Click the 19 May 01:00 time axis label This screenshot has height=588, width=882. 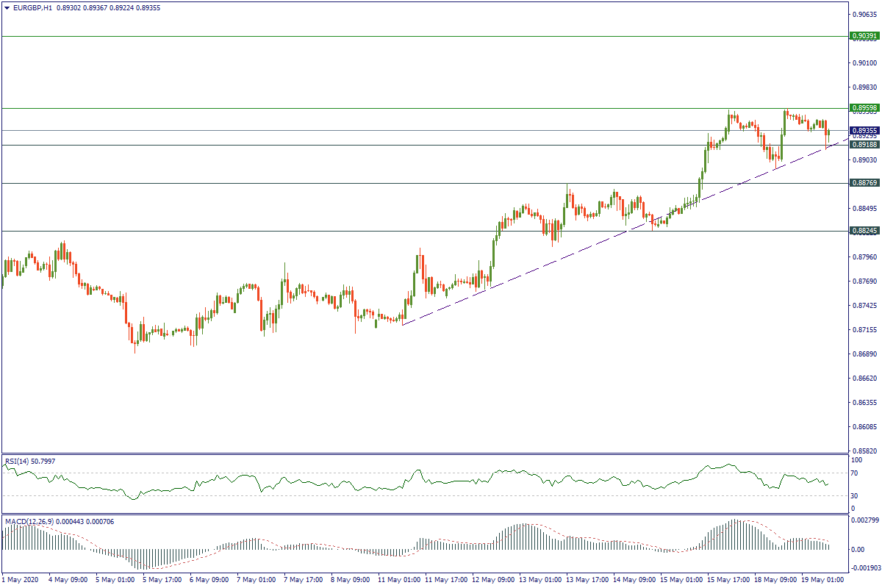click(825, 580)
